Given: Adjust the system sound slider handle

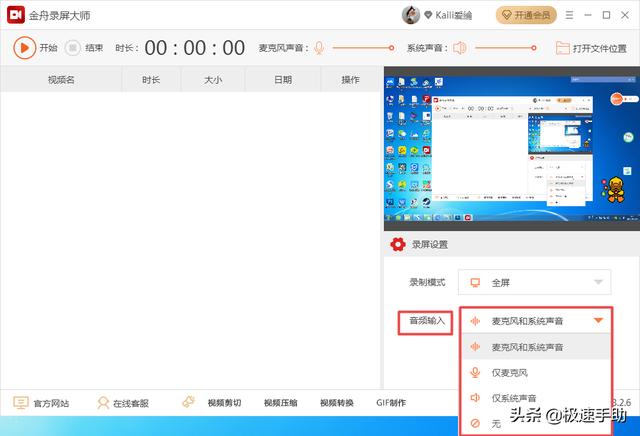Looking at the screenshot, I should [x=533, y=48].
